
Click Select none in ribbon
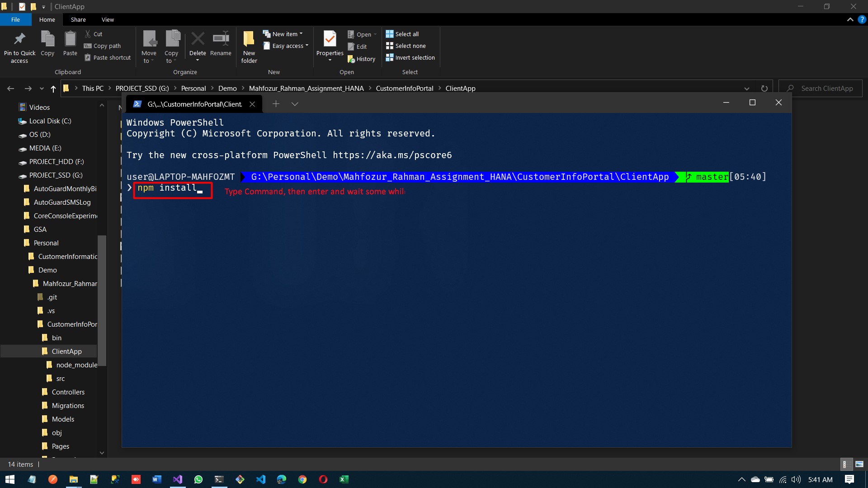(x=406, y=46)
